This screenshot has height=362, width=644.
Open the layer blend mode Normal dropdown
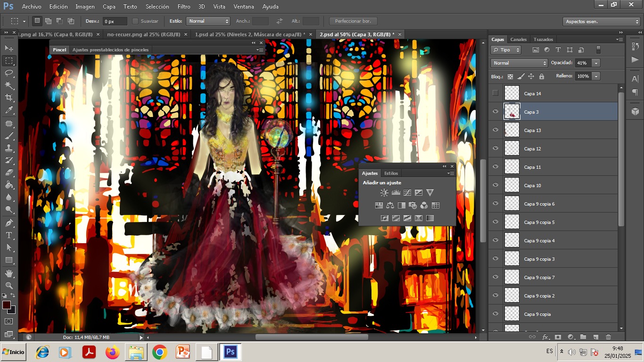[x=519, y=63]
